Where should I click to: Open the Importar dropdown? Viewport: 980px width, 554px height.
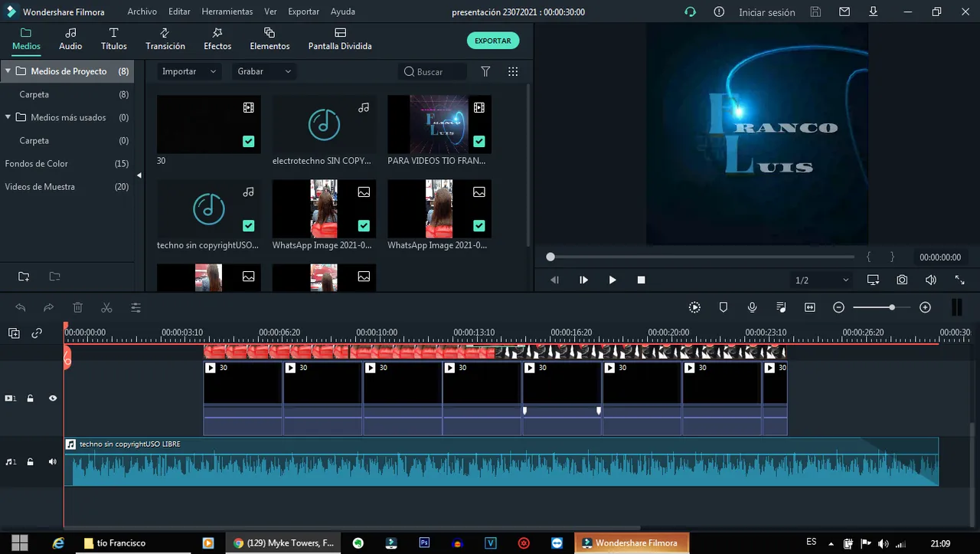click(188, 71)
